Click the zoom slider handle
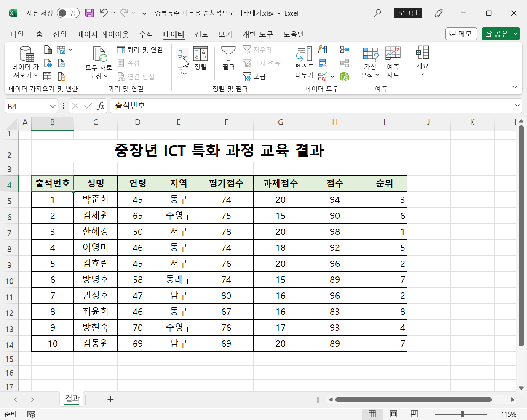Image resolution: width=527 pixels, height=420 pixels. click(x=462, y=414)
